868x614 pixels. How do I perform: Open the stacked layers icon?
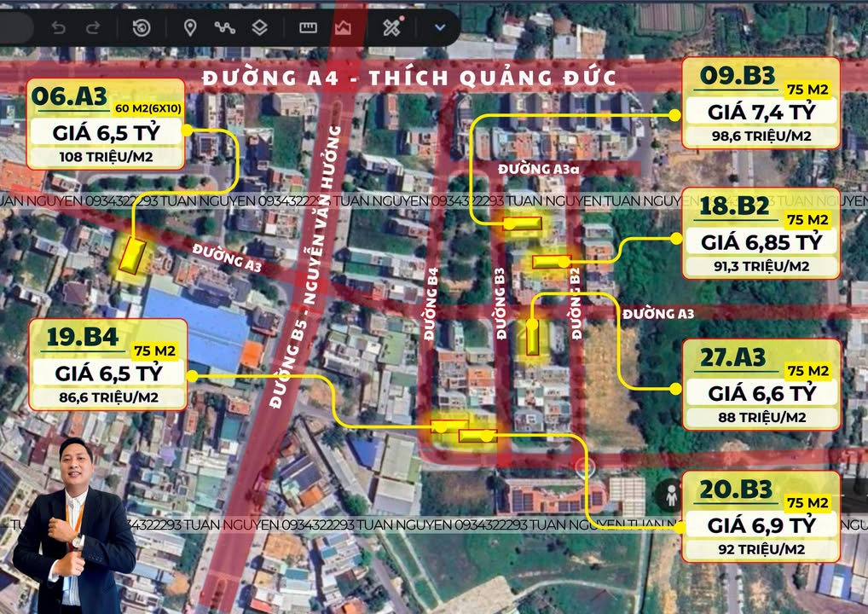tap(260, 28)
